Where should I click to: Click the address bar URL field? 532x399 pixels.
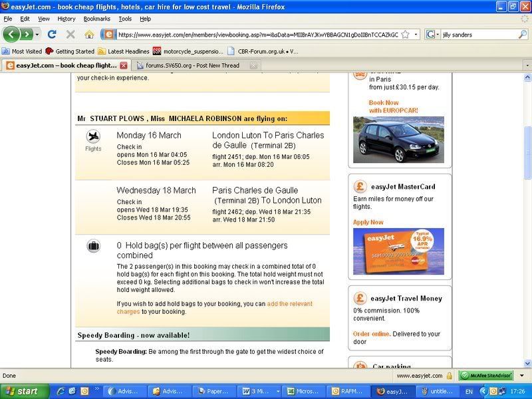point(259,35)
